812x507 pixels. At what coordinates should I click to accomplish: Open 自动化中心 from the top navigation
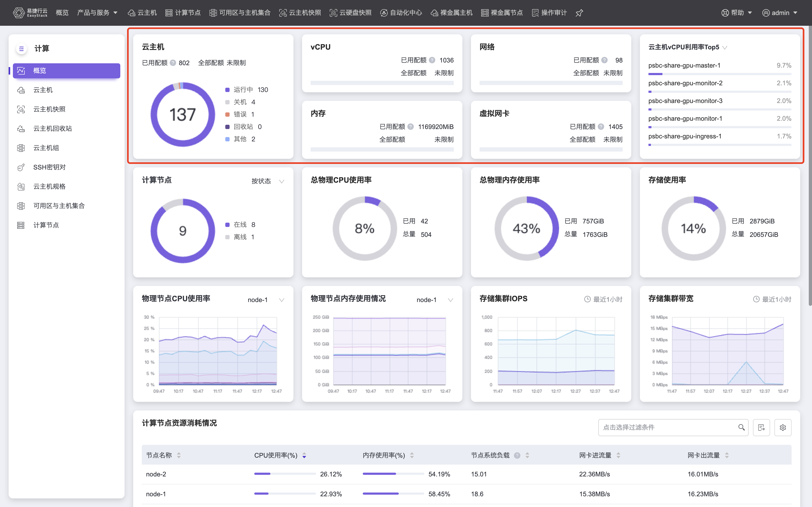click(401, 13)
